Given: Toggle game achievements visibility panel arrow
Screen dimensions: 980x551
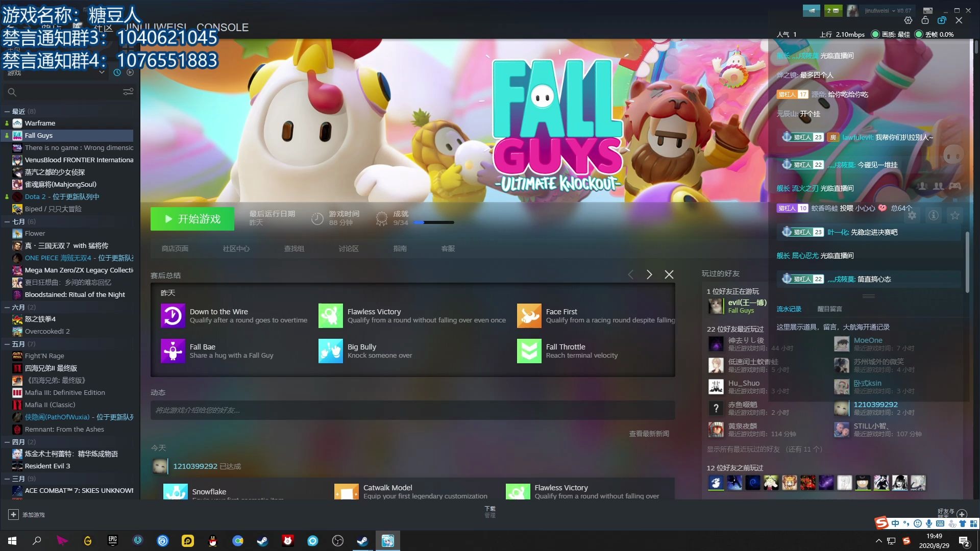Looking at the screenshot, I should point(649,273).
